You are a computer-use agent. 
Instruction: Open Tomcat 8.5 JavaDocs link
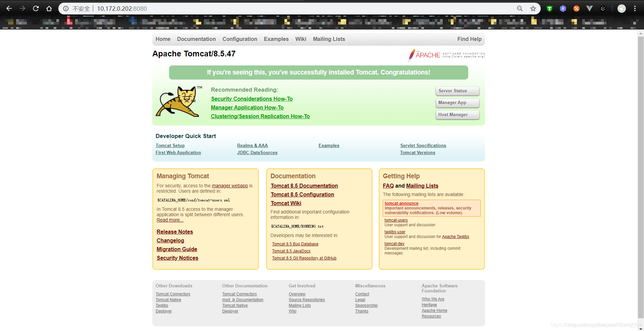291,251
